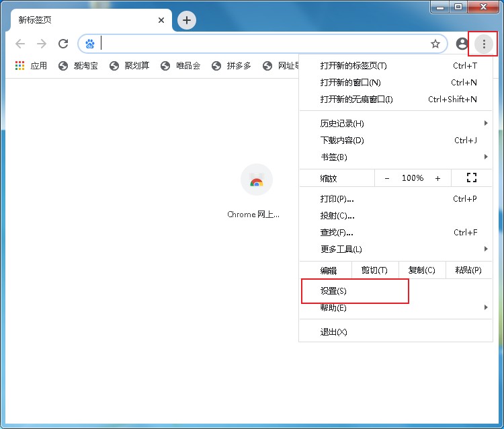Choose 退出(X) to quit Chrome
Viewport: 504px width, 429px height.
click(x=396, y=331)
